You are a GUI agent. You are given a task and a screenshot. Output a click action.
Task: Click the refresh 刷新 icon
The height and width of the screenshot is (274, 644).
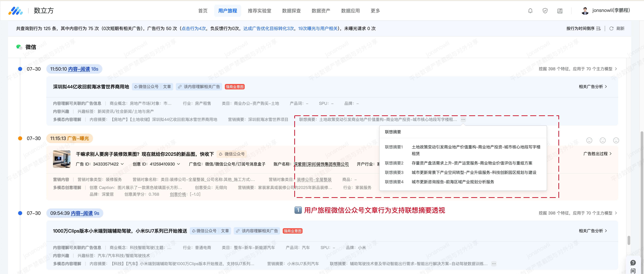tap(611, 29)
